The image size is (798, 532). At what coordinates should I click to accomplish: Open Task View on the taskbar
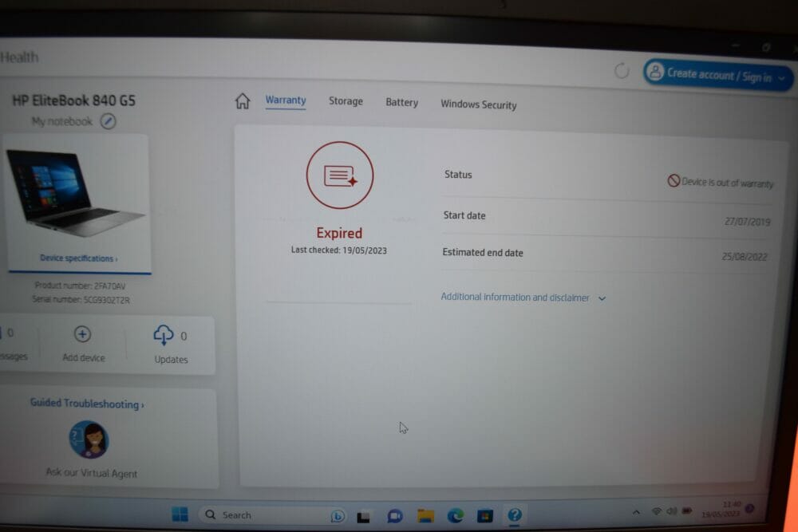point(363,518)
